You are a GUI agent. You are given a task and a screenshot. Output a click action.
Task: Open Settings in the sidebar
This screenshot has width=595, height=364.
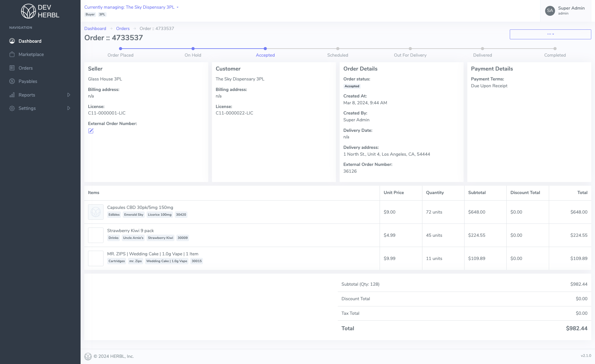(40, 108)
